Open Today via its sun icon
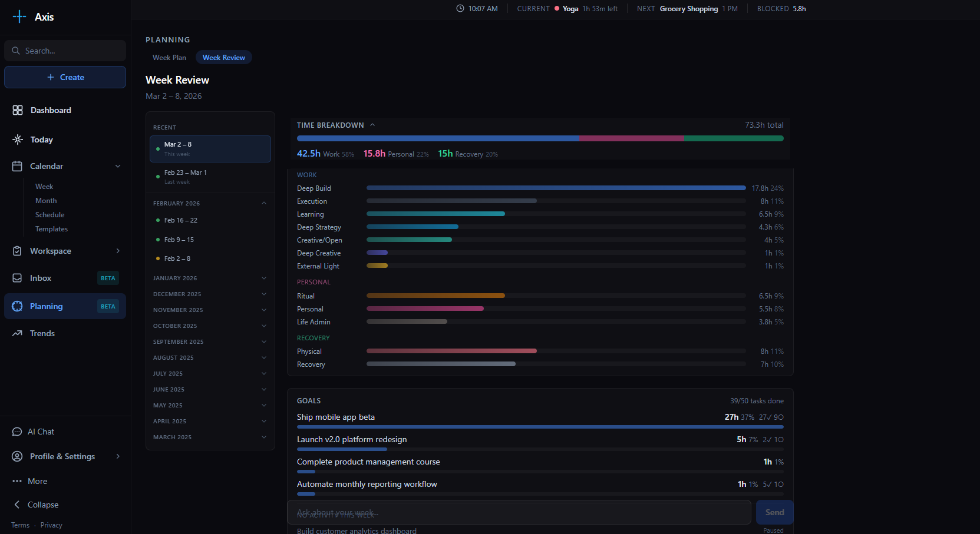 click(18, 140)
